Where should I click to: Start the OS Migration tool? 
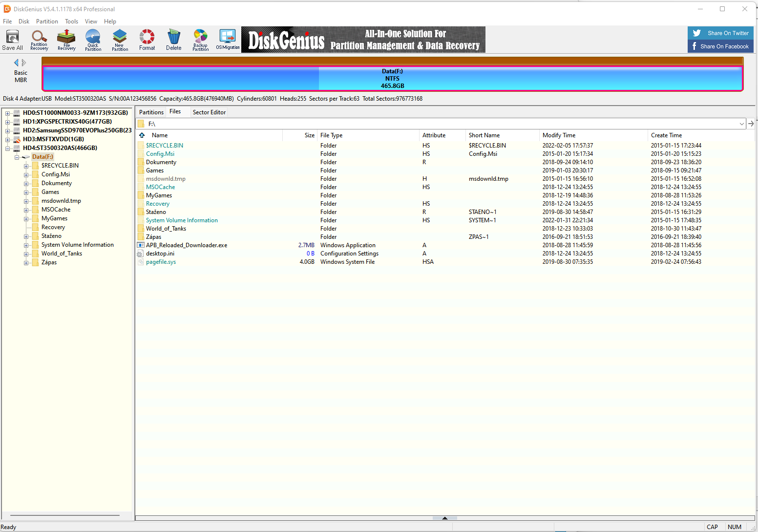(228, 40)
